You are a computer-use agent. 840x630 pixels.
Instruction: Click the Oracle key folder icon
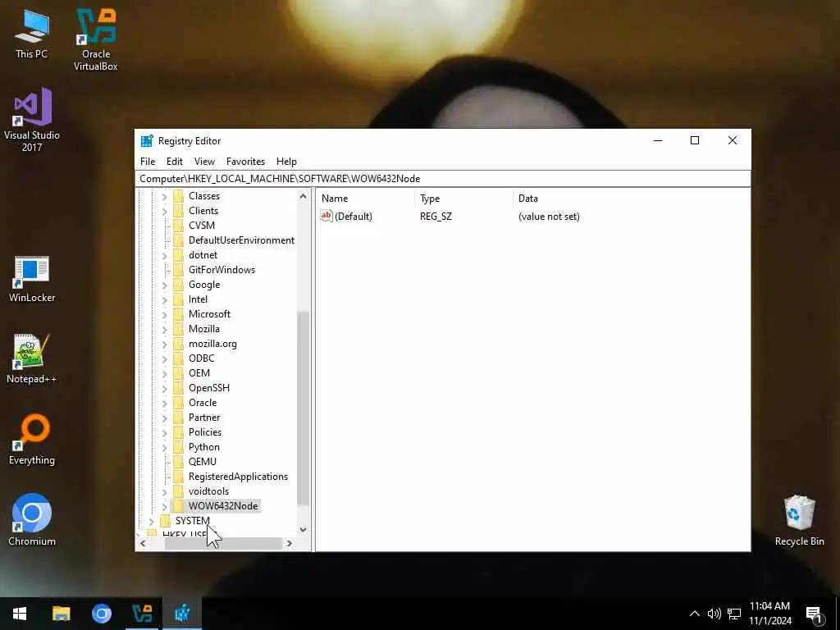[179, 402]
